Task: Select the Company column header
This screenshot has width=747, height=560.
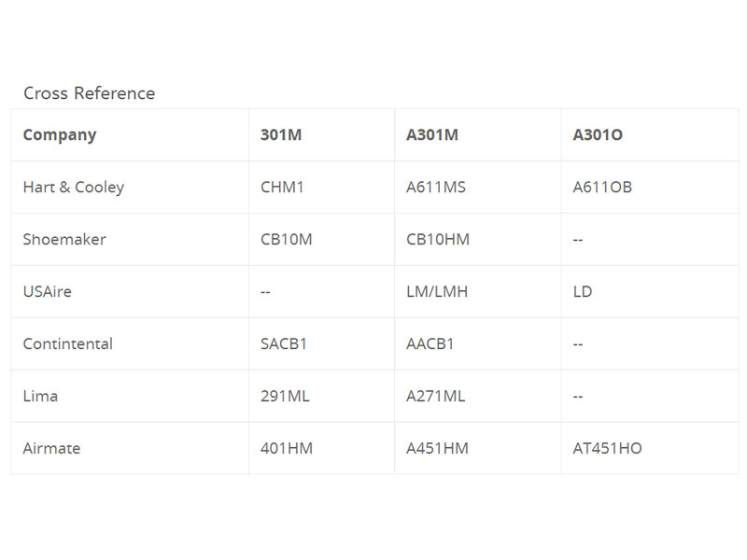Action: click(x=60, y=134)
